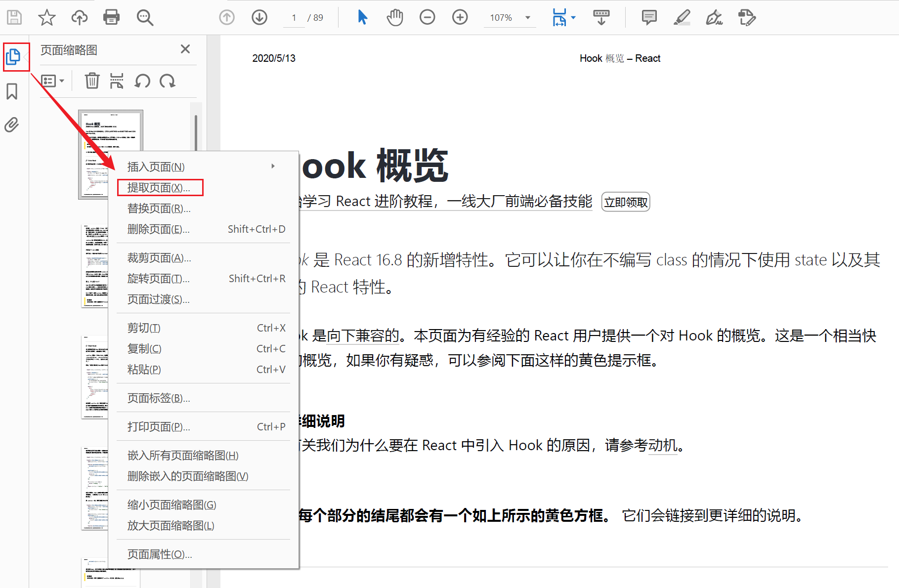Choose 提取页面 from the context menu

[157, 187]
